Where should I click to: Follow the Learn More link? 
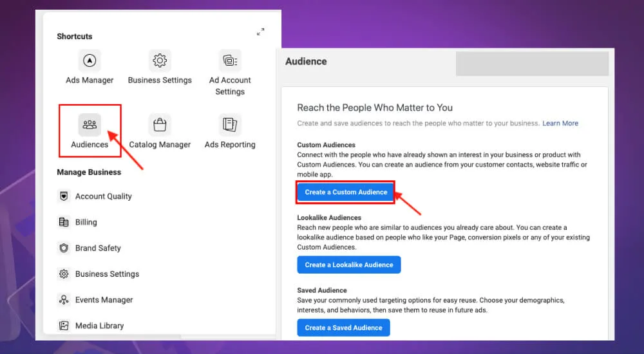[560, 123]
